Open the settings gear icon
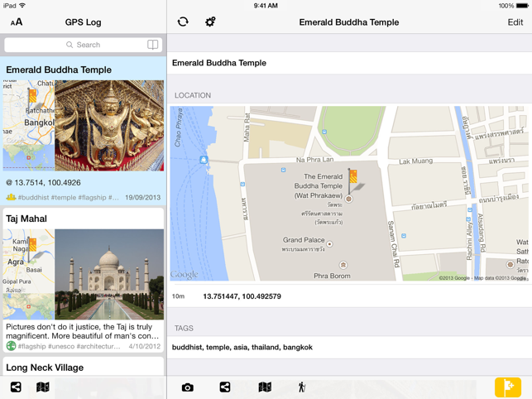This screenshot has width=532, height=399. (210, 22)
